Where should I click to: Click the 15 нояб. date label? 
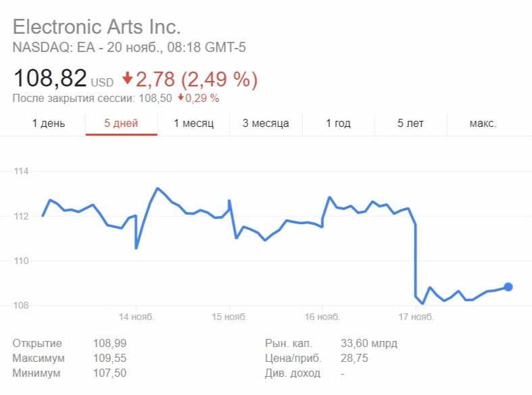tap(229, 317)
